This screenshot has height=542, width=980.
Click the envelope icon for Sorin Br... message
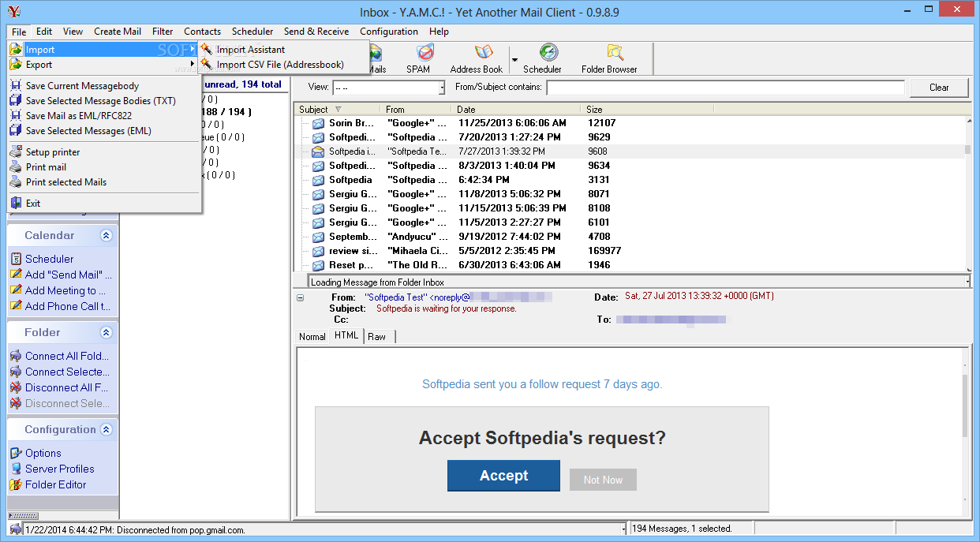pos(318,123)
